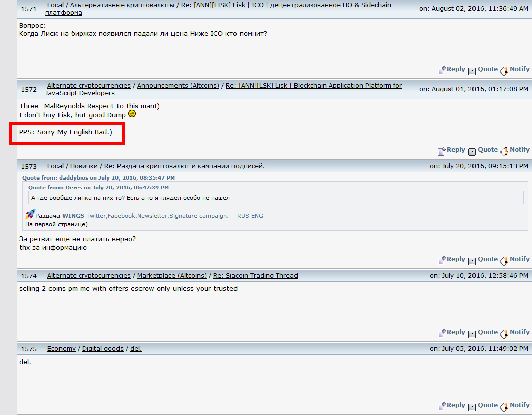Click post number 1573
This screenshot has width=532, height=415.
29,166
